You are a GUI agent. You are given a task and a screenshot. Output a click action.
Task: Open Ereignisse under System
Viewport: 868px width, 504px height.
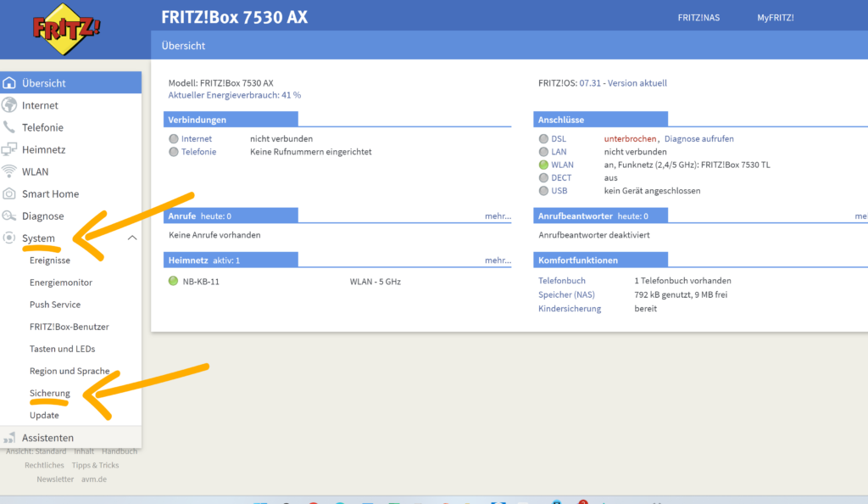[50, 260]
